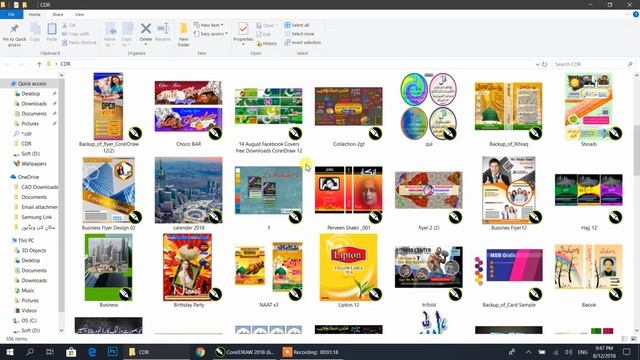Select OneDrive in navigation pane
Viewport: 640px width, 360px height.
point(28,177)
